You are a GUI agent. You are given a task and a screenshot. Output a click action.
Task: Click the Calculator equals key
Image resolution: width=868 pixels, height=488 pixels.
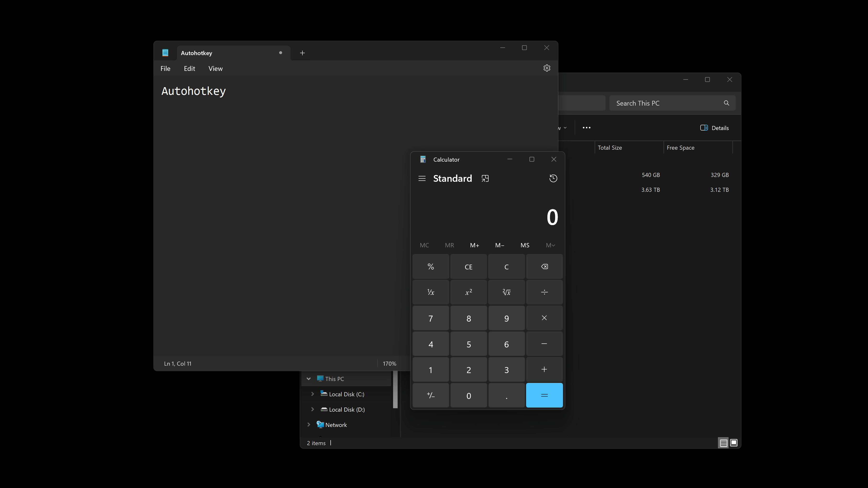coord(544,395)
